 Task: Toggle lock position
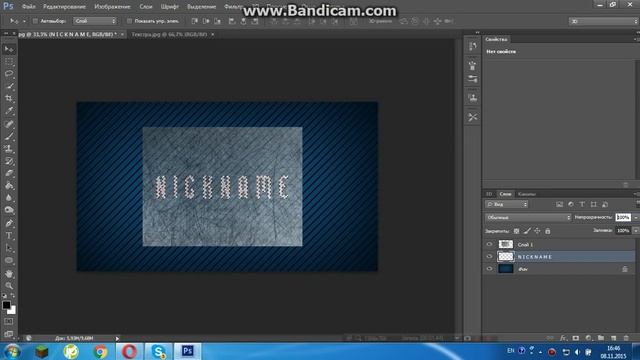537,231
